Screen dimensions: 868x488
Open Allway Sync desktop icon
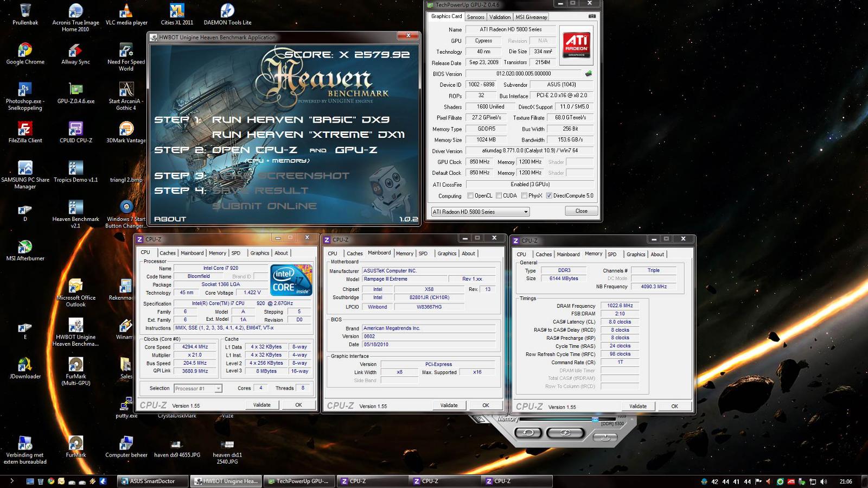tap(75, 54)
